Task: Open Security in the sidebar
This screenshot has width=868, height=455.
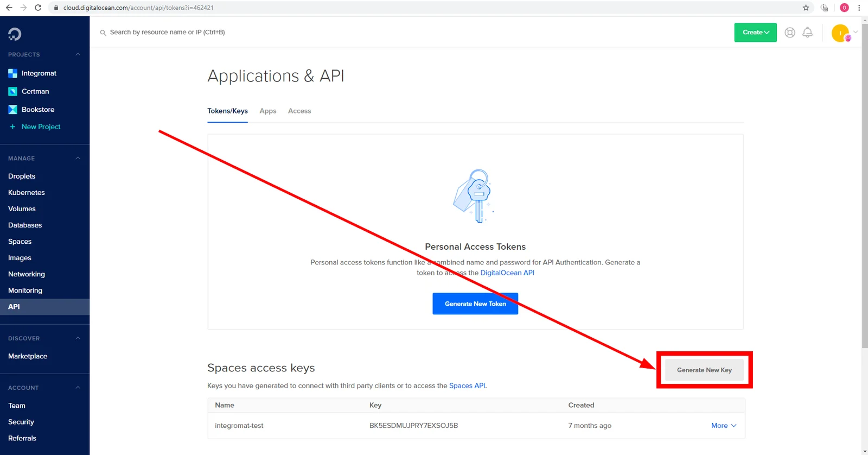Action: coord(21,422)
